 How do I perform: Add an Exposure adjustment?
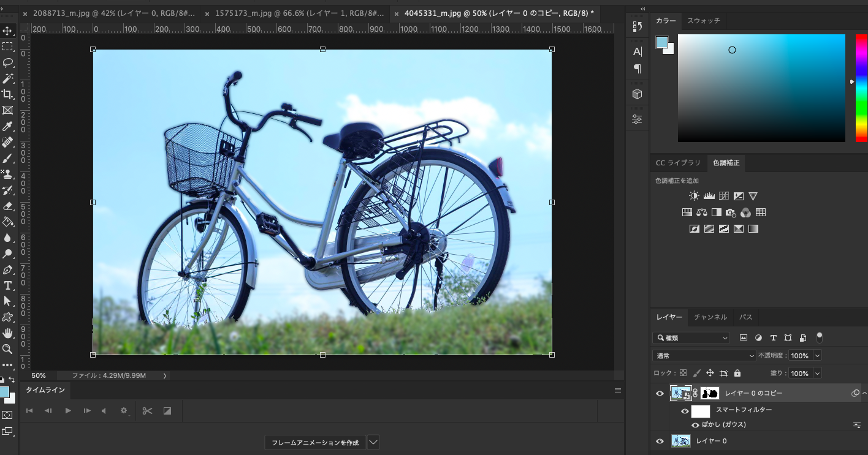coord(739,196)
